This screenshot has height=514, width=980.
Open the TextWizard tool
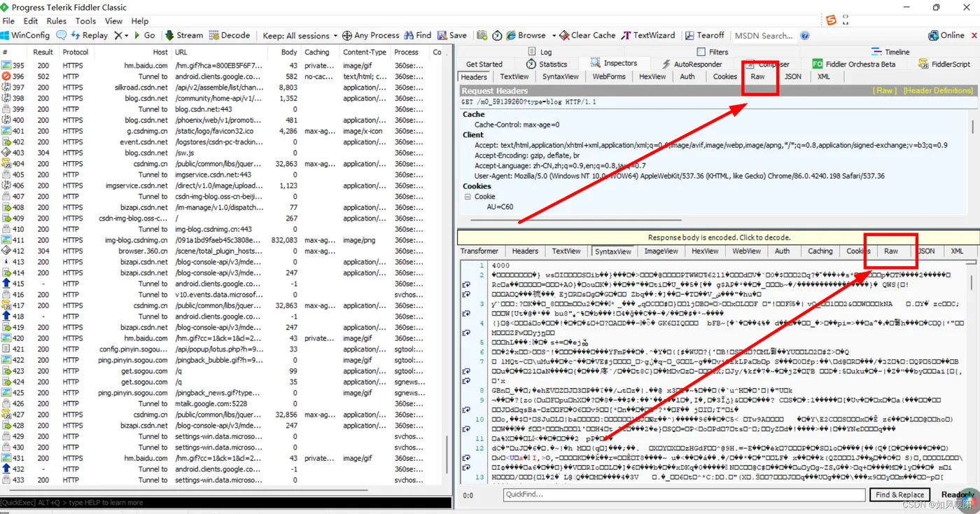(x=648, y=35)
